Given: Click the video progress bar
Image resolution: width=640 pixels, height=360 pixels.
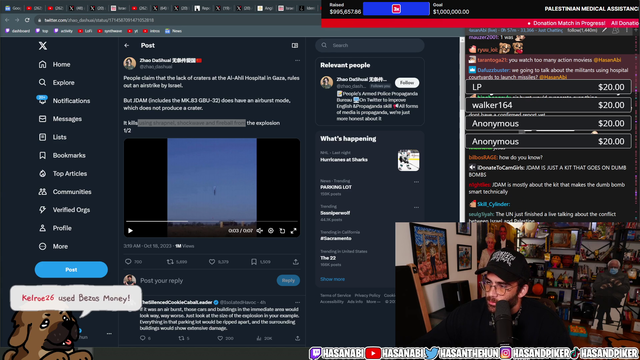Looking at the screenshot, I should (212, 222).
